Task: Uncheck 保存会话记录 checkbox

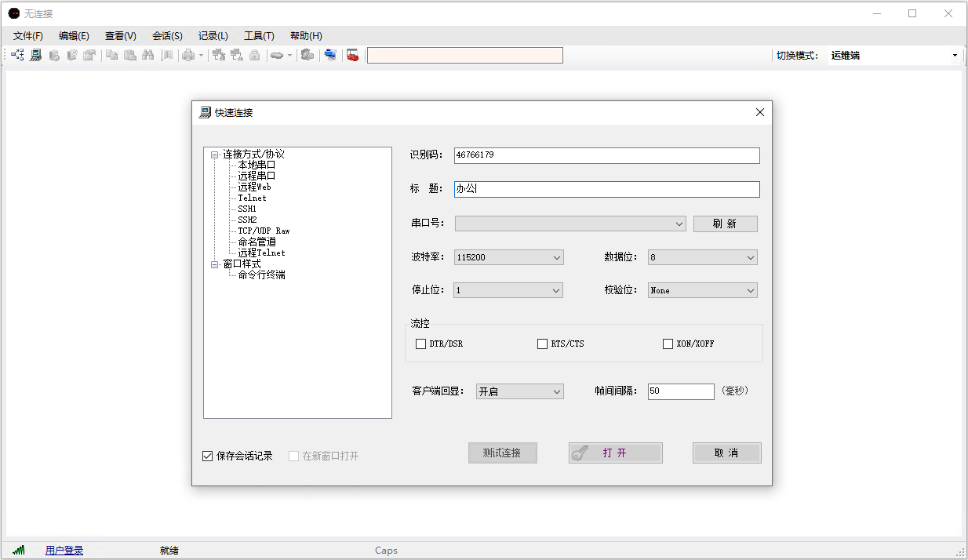Action: [208, 456]
